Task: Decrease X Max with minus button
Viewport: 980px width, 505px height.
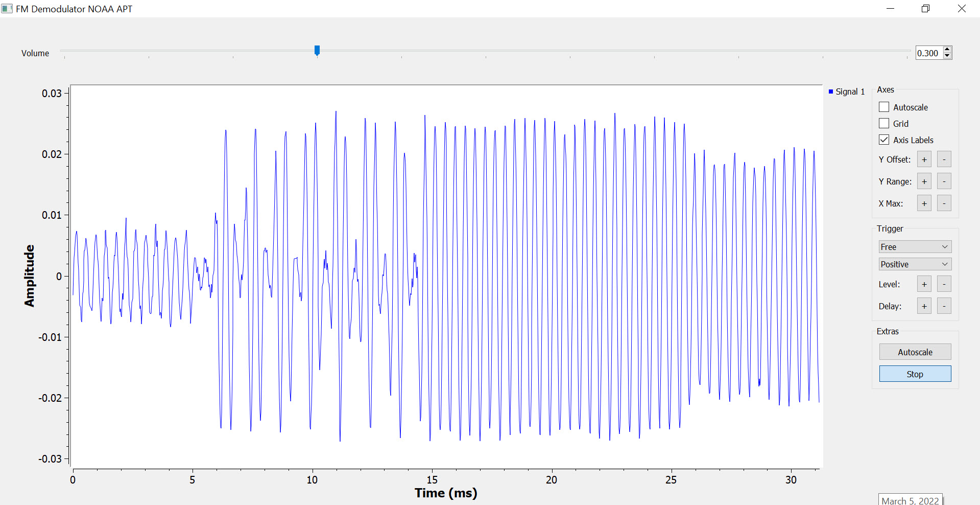Action: click(x=944, y=203)
